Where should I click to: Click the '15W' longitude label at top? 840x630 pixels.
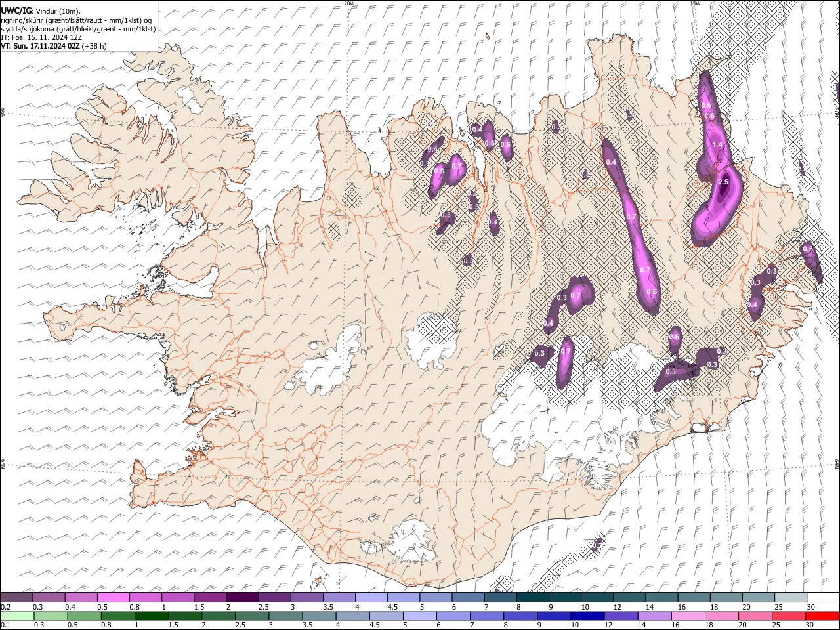click(694, 3)
